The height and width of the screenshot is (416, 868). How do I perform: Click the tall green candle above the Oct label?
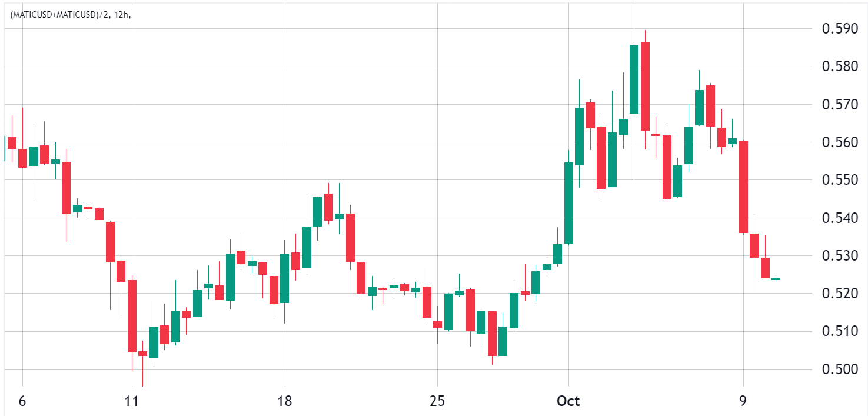(568, 203)
